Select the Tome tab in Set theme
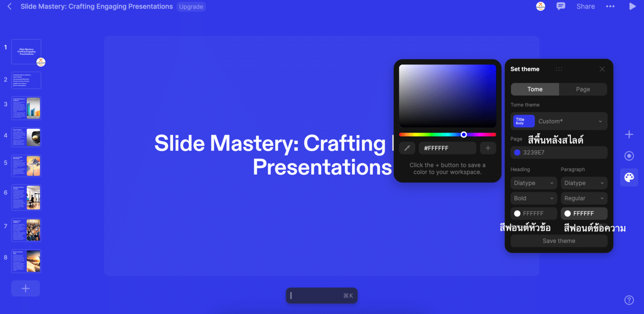This screenshot has width=644, height=314. 535,89
